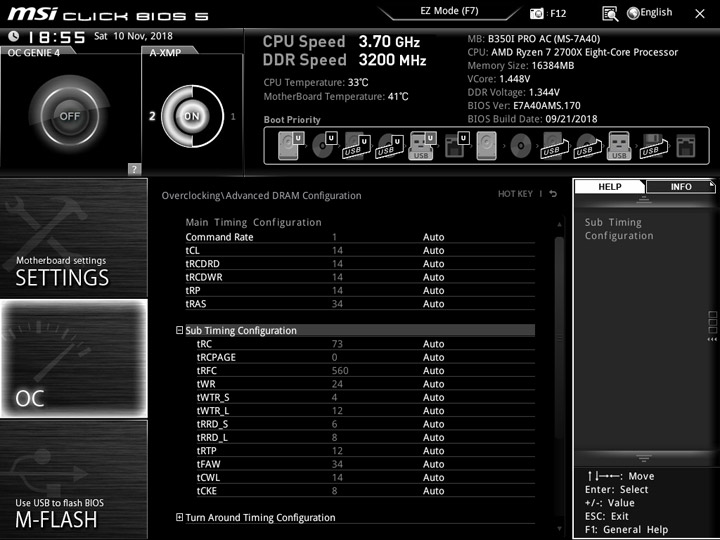Open the question mark help under OC Genie

(134, 169)
